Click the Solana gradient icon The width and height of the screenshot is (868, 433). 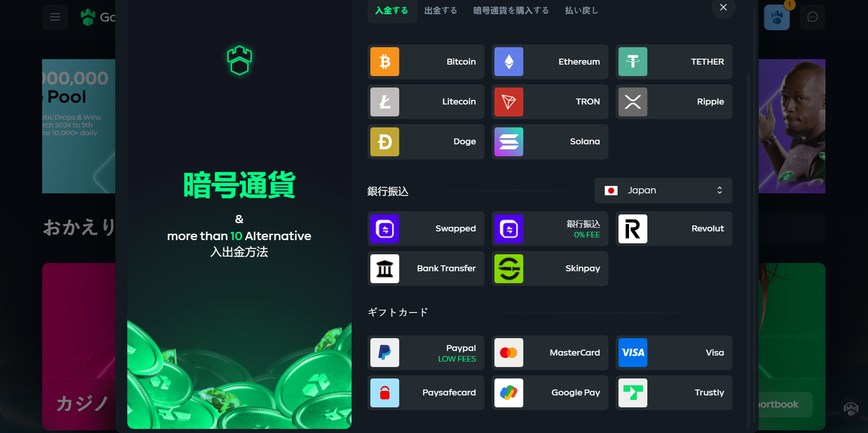point(509,142)
